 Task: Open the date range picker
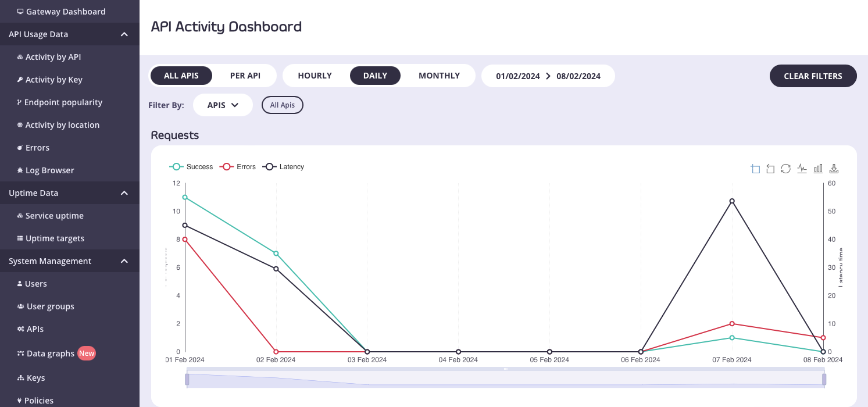(x=548, y=76)
